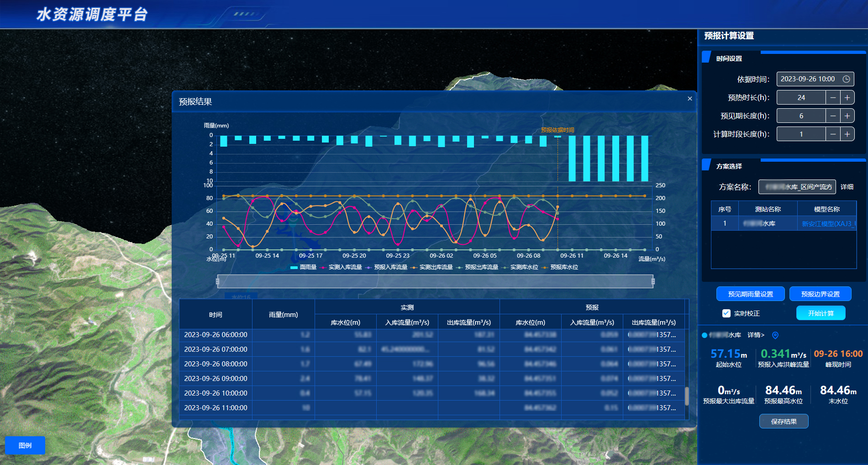The height and width of the screenshot is (465, 868).
Task: Open the 方案名称 dropdown
Action: [x=797, y=187]
